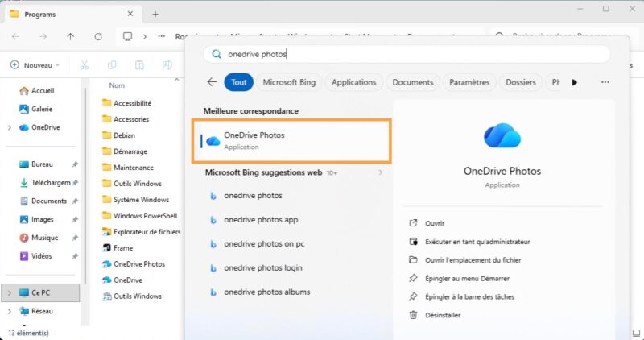This screenshot has height=340, width=644.
Task: Select the Microsoft Bing filter tab
Action: pos(289,82)
